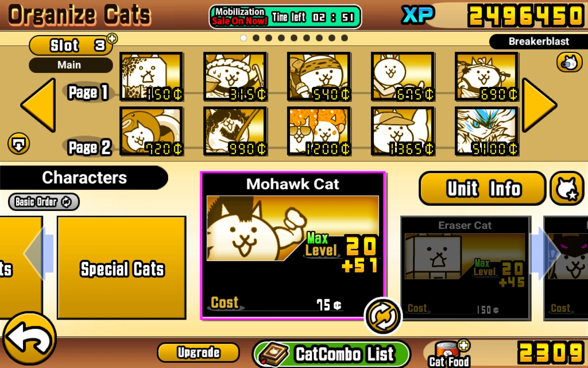The height and width of the screenshot is (368, 588).
Task: Toggle Basic Order sorting
Action: 44,202
